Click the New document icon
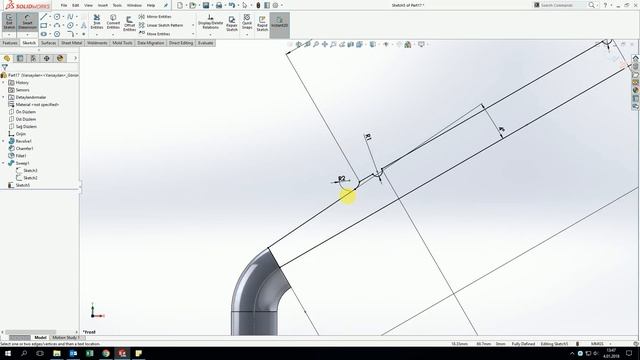 pos(180,5)
